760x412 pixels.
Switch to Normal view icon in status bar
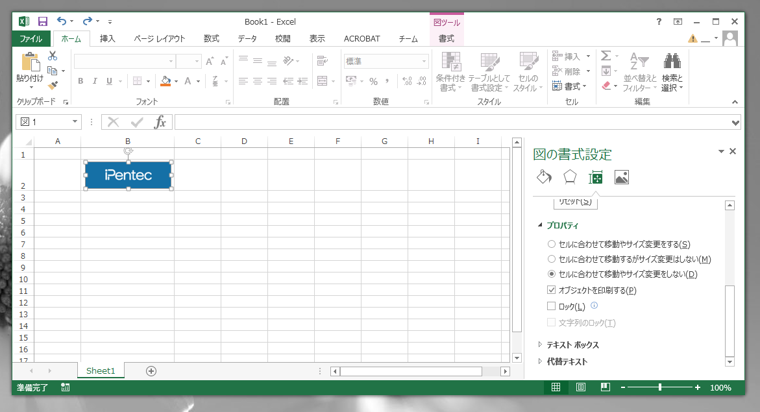click(556, 387)
